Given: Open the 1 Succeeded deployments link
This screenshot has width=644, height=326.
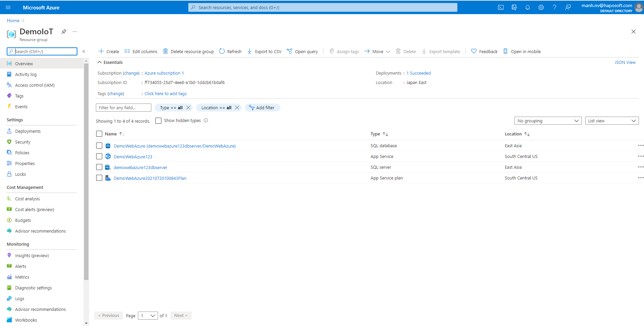Looking at the screenshot, I should tap(419, 73).
